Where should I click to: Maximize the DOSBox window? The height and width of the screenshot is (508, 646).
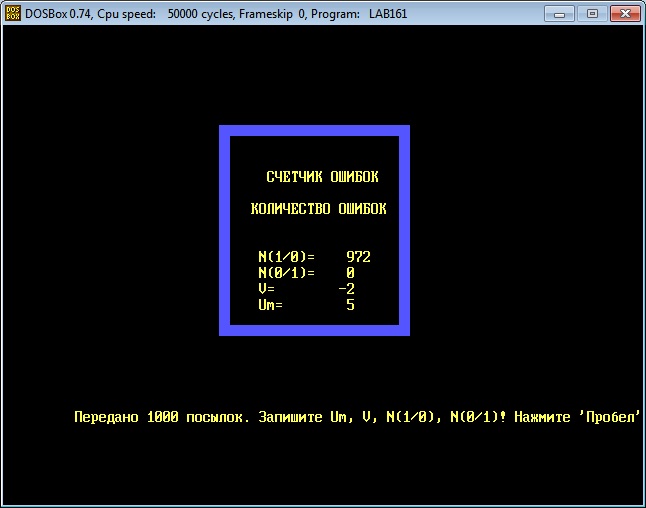(x=592, y=14)
